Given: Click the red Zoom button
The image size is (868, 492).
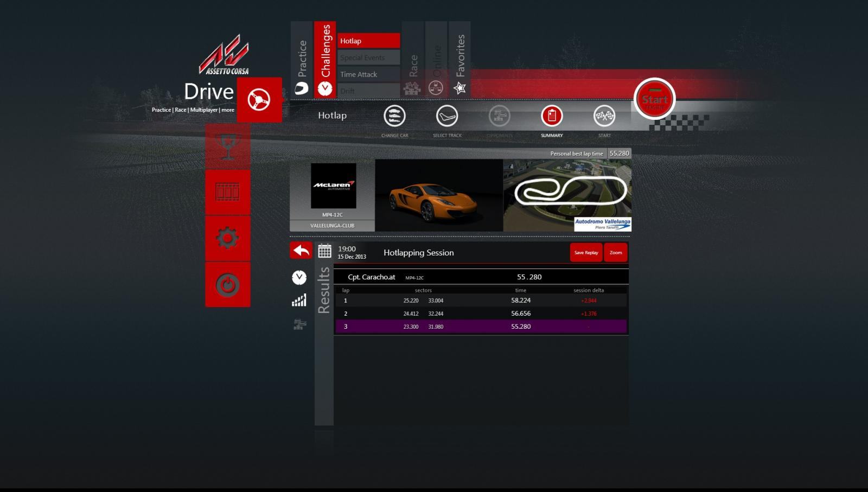Looking at the screenshot, I should tap(616, 252).
